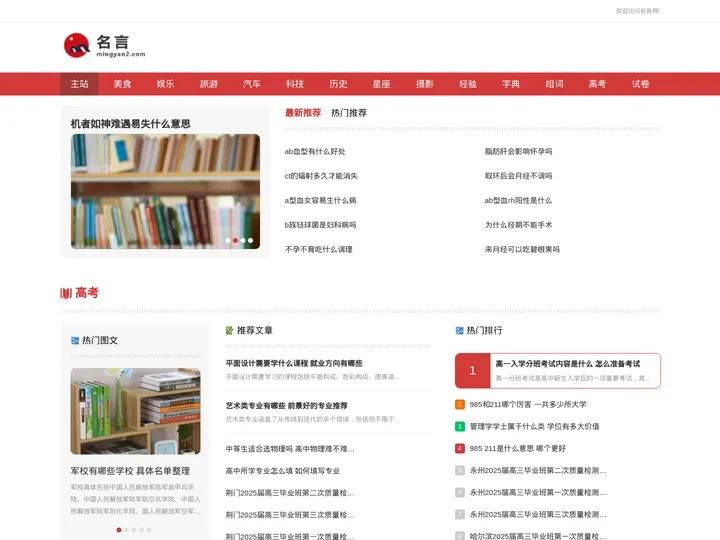
Task: Open link 取环后会月经不调吗
Action: (x=518, y=176)
